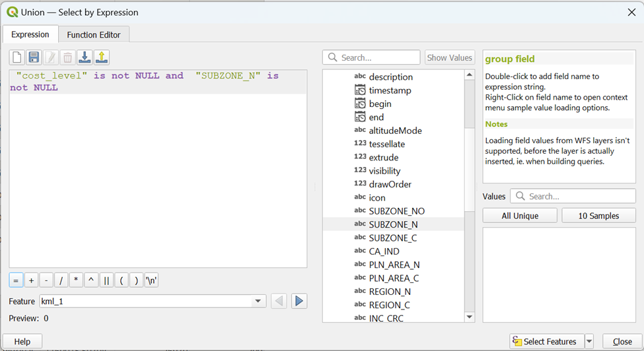The height and width of the screenshot is (351, 644).
Task: Click the export user expressions icon
Action: click(101, 57)
